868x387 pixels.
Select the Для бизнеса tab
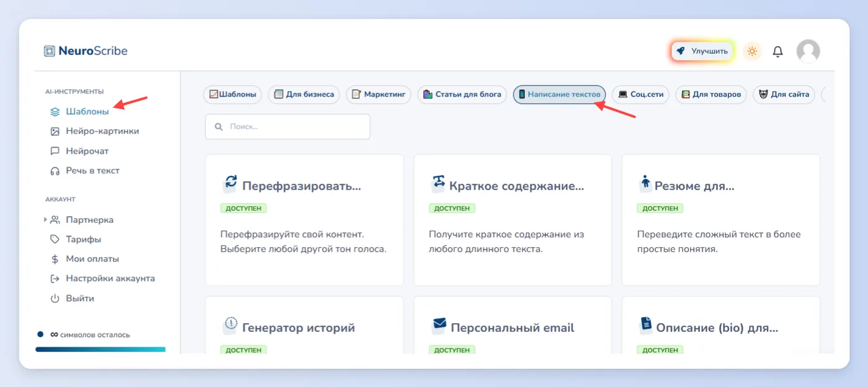tap(304, 95)
